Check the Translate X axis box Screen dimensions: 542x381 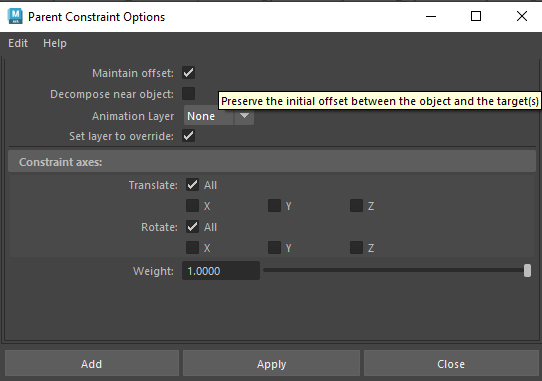[192, 205]
